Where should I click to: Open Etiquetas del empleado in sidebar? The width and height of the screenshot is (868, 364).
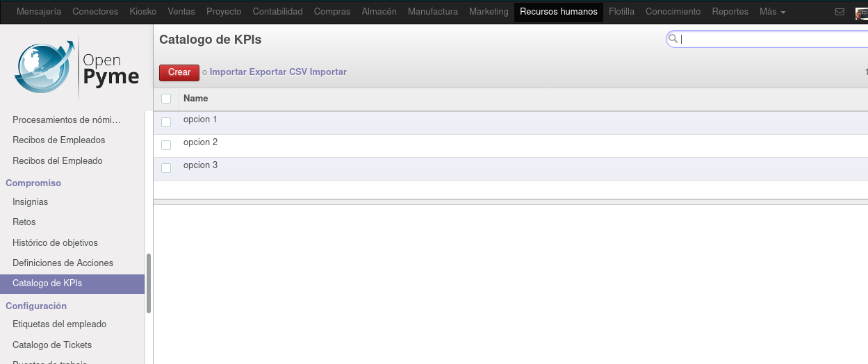coord(60,324)
